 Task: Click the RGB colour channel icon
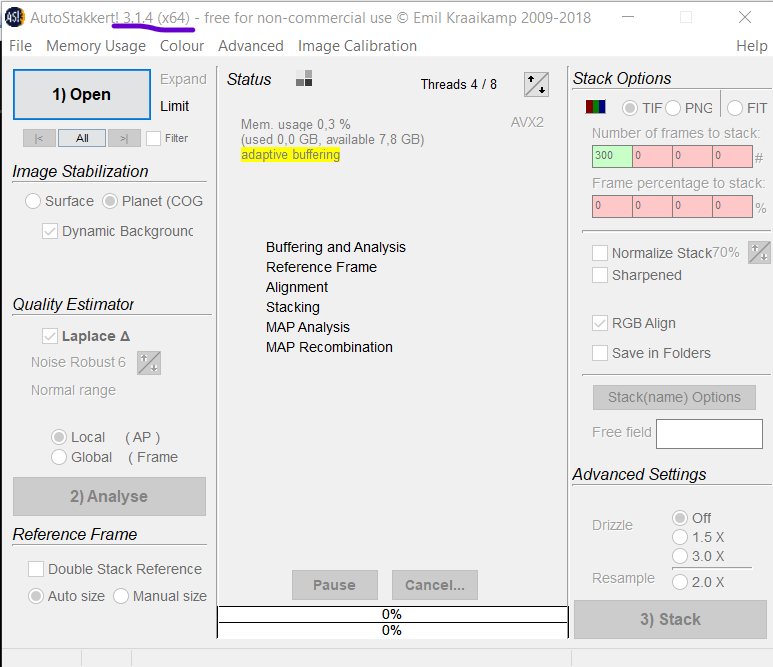click(x=595, y=106)
